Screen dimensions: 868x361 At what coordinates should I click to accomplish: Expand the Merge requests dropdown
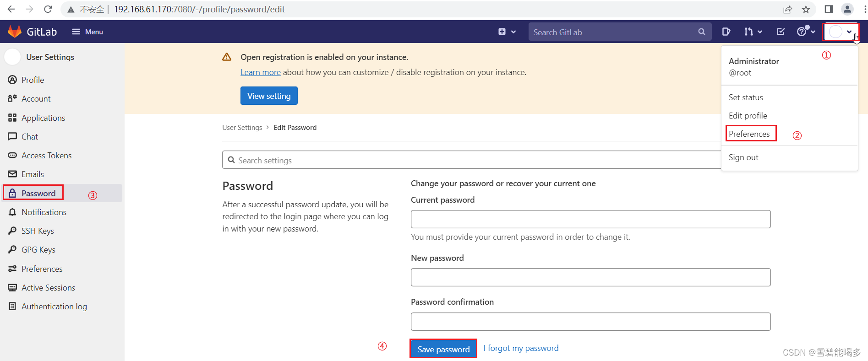click(753, 32)
